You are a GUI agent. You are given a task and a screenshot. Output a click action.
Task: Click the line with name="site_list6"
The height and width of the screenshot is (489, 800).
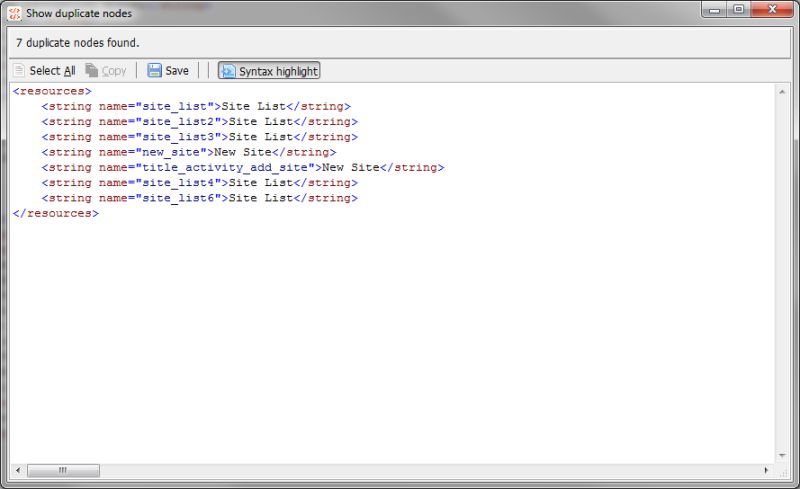click(200, 198)
